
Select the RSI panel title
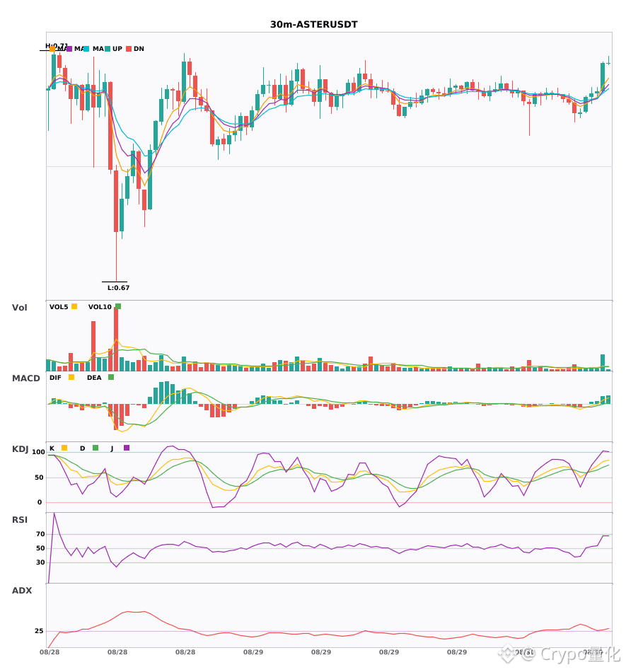(20, 520)
